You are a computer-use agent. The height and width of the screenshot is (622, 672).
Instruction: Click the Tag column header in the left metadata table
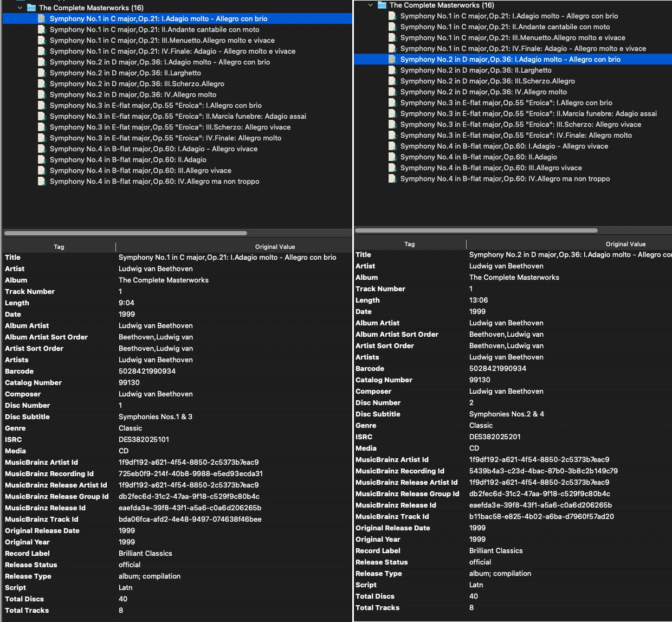pos(59,246)
